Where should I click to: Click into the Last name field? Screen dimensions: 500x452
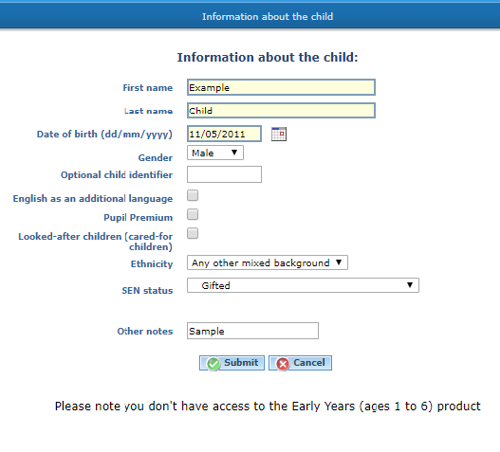281,110
